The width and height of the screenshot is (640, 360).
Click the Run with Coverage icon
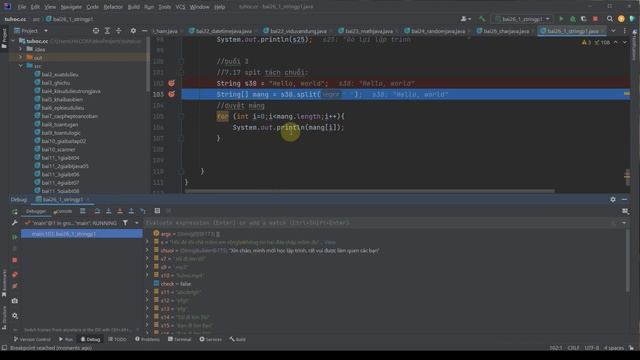[584, 19]
